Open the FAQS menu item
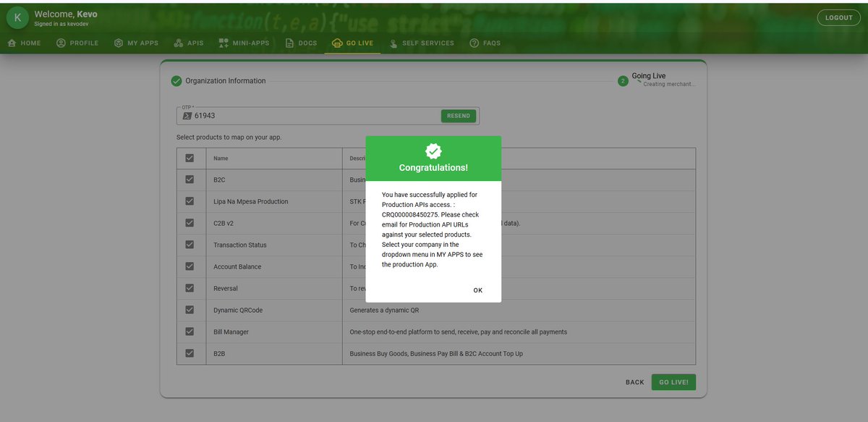Viewport: 868px width, 422px height. (x=485, y=43)
